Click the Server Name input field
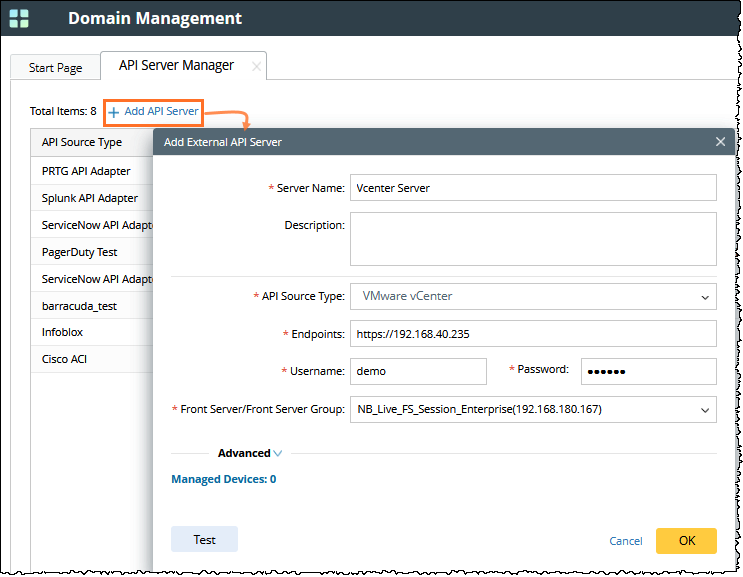 click(x=532, y=188)
